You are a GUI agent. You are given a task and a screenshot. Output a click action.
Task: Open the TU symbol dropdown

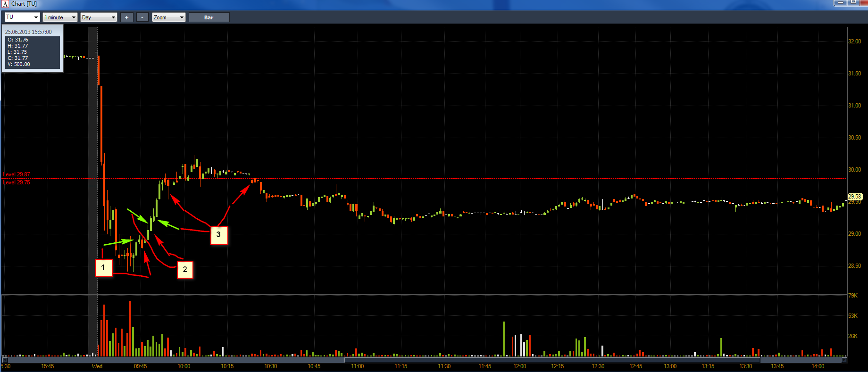22,17
